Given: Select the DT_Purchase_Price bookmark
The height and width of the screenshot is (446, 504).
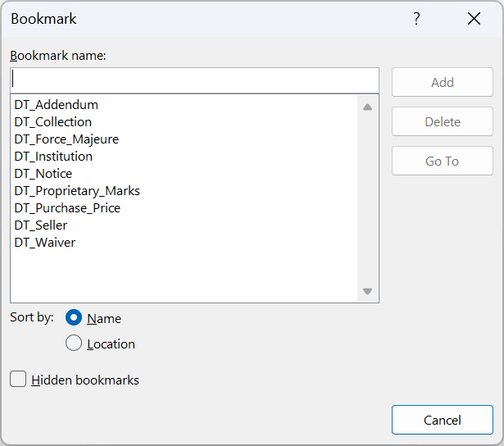Looking at the screenshot, I should 67,208.
